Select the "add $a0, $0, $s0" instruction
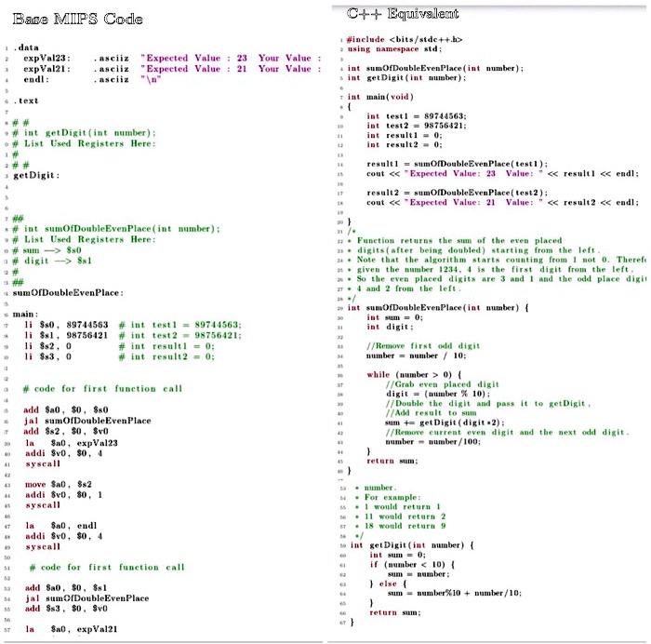The height and width of the screenshot is (644, 651). [66, 410]
